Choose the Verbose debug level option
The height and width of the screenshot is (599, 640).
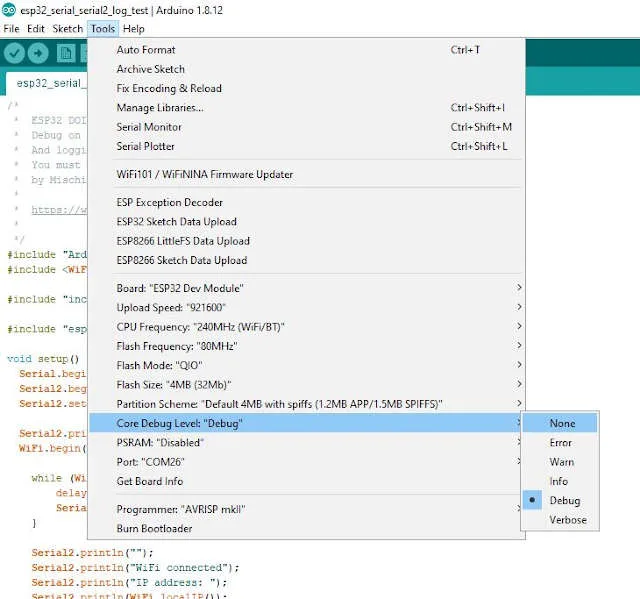[568, 520]
